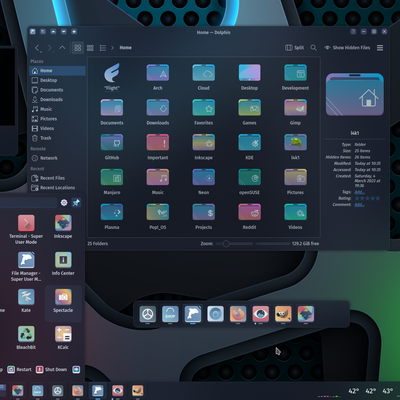Adjust the Zoom slider in status bar
The height and width of the screenshot is (400, 400).
[234, 244]
